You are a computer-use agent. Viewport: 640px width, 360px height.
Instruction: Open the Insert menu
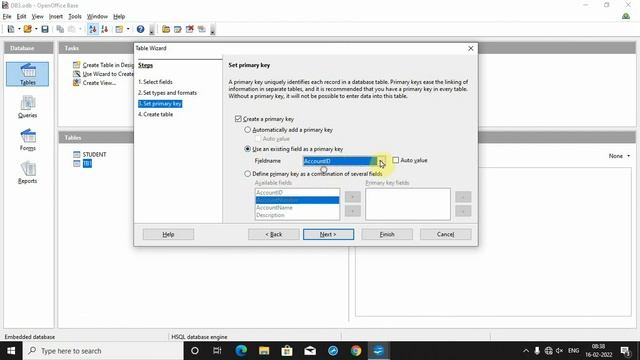click(56, 16)
